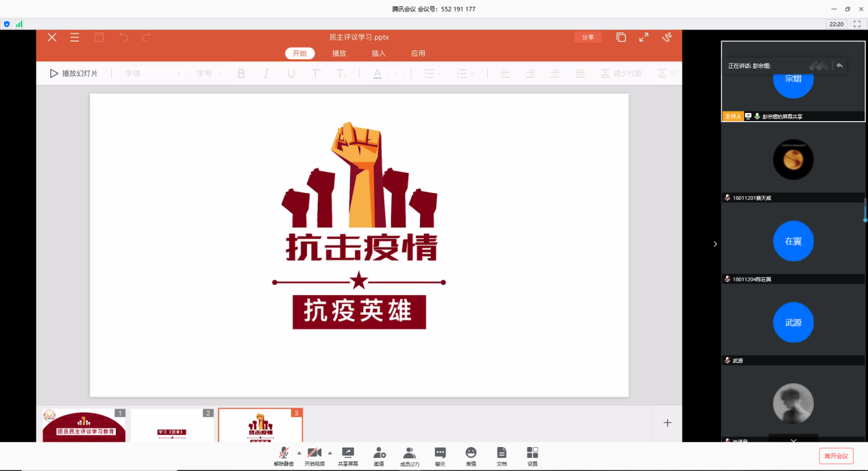Viewport: 868px width, 471px height.
Task: Click the 离开会议 leave meeting button
Action: tap(836, 456)
